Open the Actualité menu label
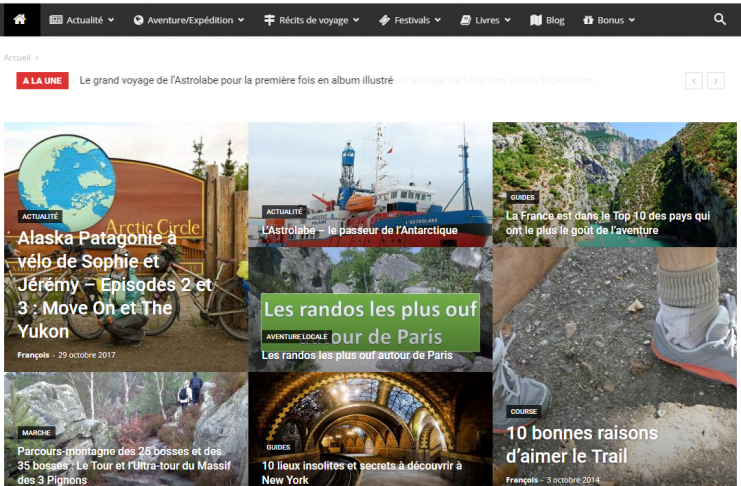 click(85, 20)
